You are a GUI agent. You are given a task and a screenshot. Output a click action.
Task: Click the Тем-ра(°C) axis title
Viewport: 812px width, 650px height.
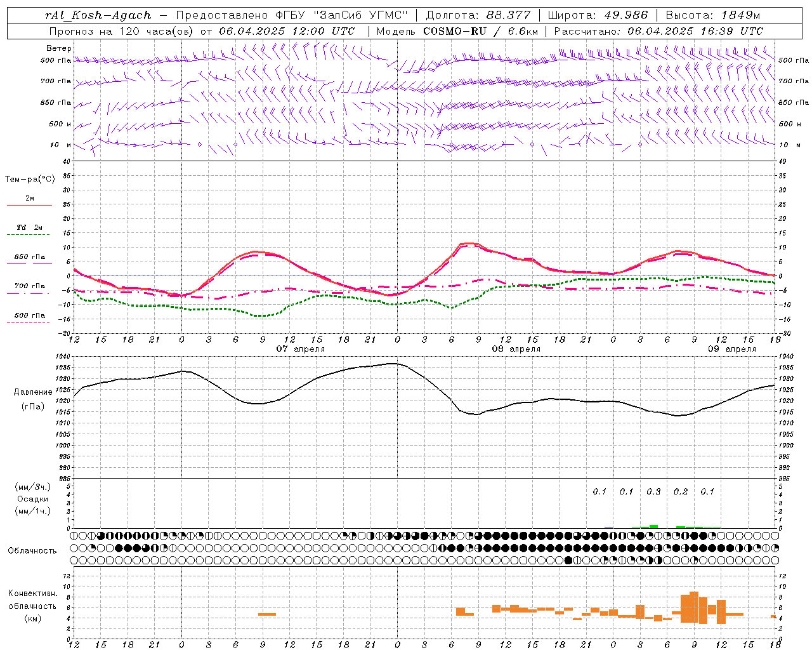pos(30,180)
